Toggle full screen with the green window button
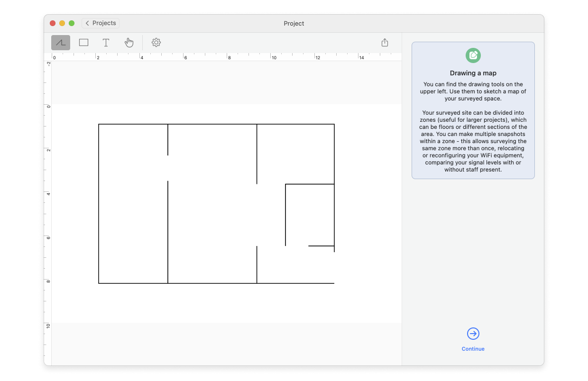This screenshot has height=381, width=588. tap(71, 22)
